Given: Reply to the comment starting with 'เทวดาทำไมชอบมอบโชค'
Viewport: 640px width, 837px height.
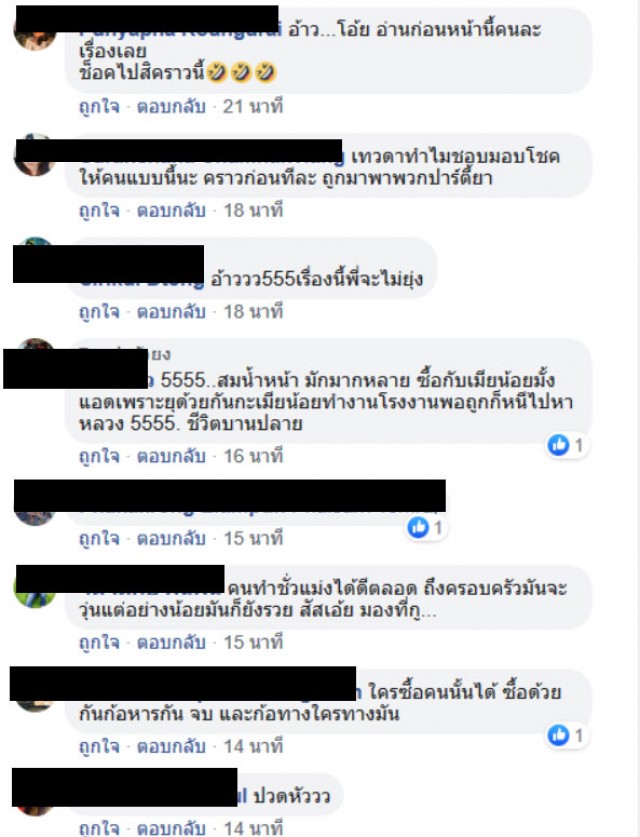Looking at the screenshot, I should coord(171,210).
